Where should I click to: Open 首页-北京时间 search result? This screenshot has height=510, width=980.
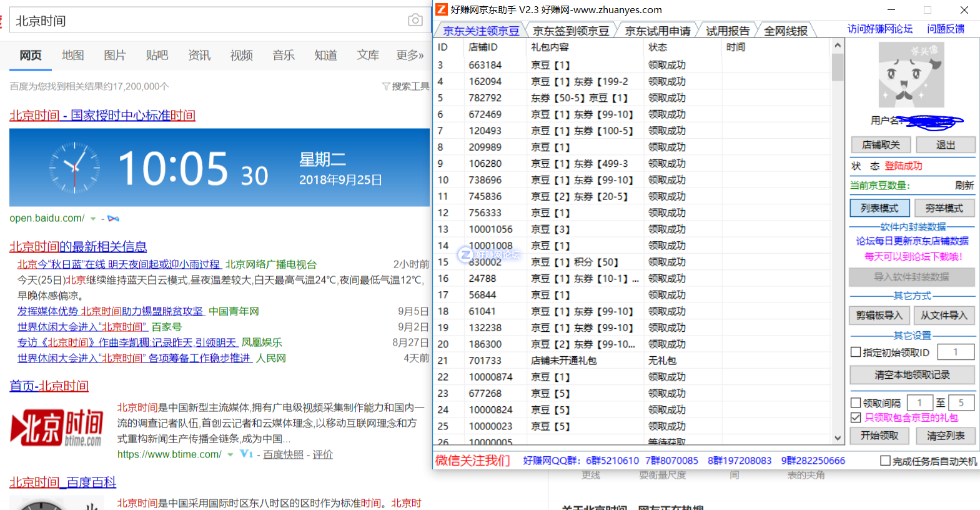pos(49,386)
